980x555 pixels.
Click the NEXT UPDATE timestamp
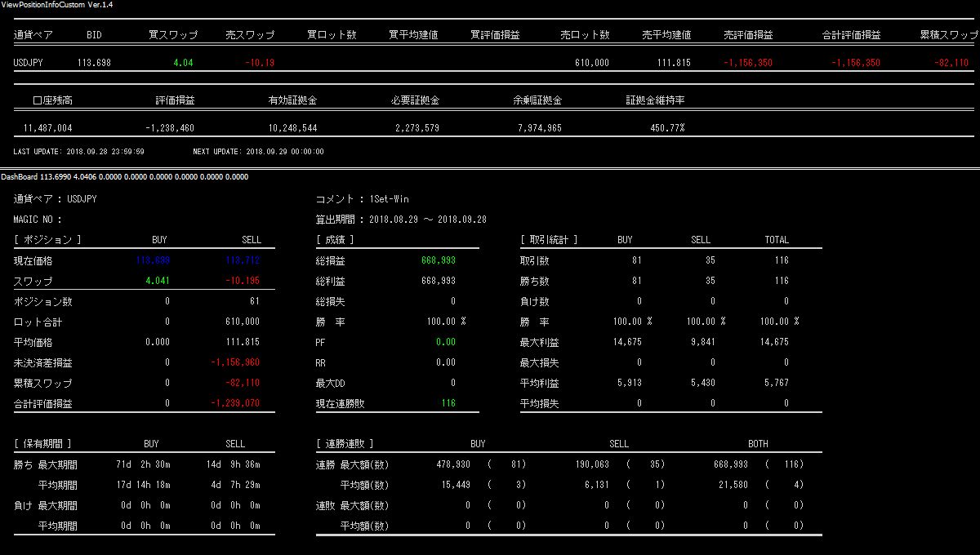coord(258,152)
